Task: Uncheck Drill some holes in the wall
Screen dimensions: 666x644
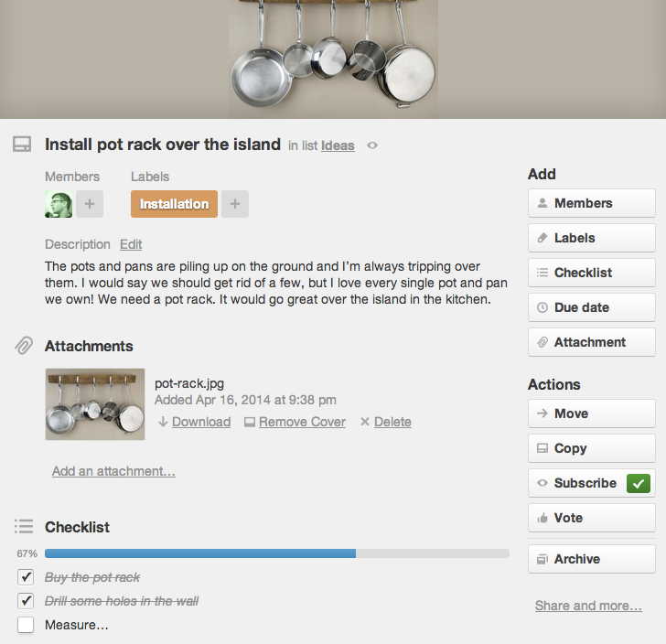Action: click(26, 601)
